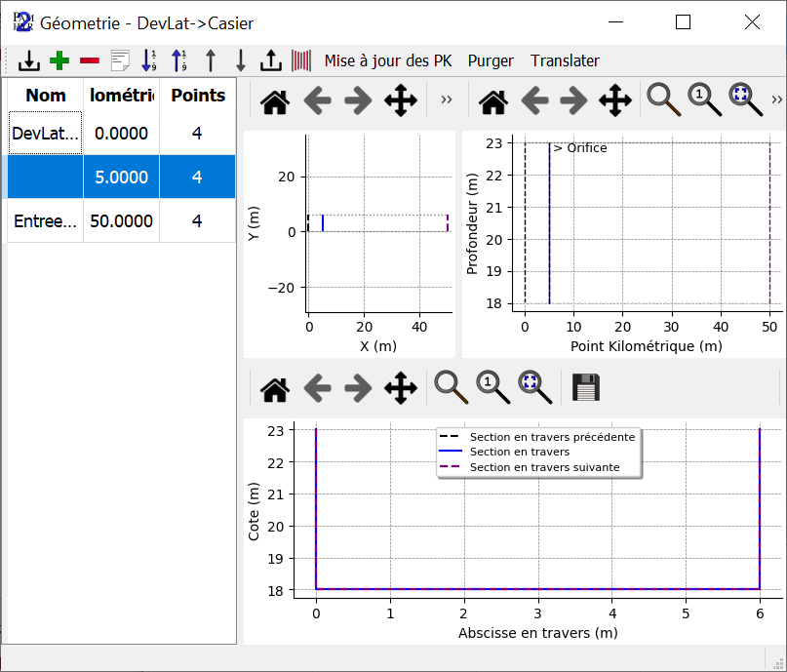Click the Purger menu item
This screenshot has height=672, width=787.
(x=491, y=60)
